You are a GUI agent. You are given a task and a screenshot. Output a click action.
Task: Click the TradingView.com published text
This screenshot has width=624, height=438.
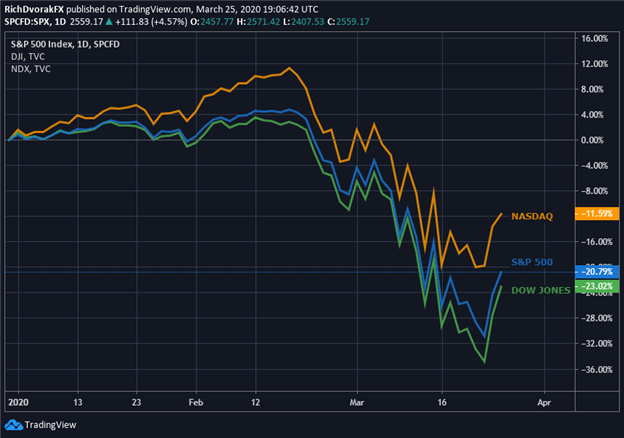pyautogui.click(x=156, y=9)
